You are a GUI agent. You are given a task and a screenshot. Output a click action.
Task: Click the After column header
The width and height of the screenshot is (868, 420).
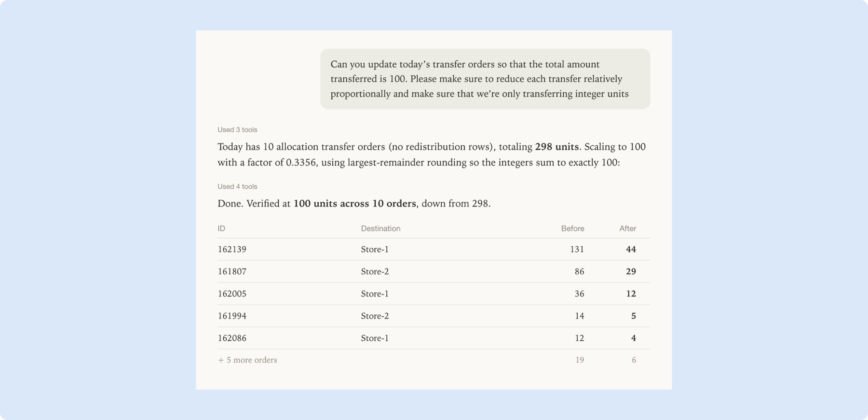click(x=627, y=228)
